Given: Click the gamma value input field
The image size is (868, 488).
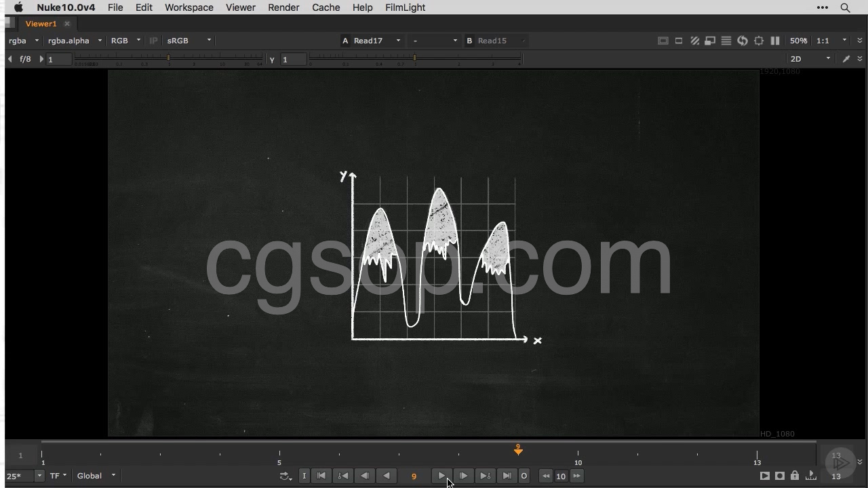Looking at the screenshot, I should pyautogui.click(x=294, y=59).
